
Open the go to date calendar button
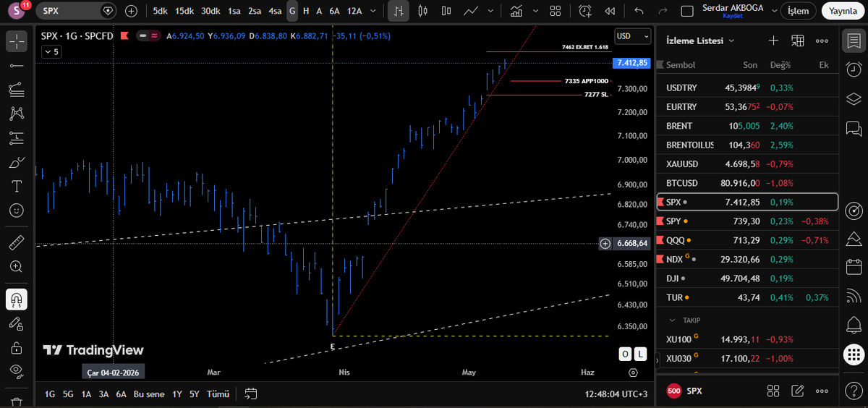click(x=251, y=394)
